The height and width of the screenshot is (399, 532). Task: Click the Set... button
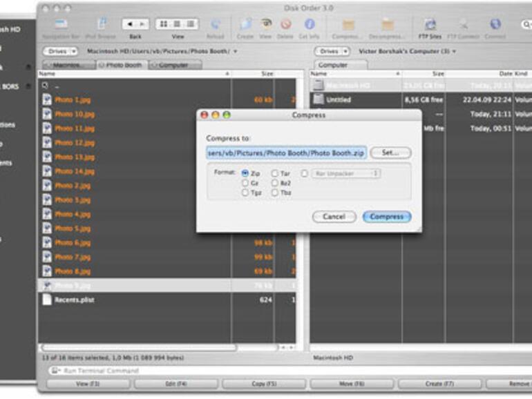click(x=390, y=153)
